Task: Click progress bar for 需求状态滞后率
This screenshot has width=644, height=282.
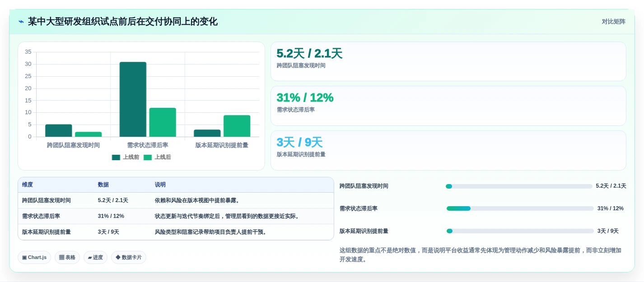Action: (x=520, y=208)
